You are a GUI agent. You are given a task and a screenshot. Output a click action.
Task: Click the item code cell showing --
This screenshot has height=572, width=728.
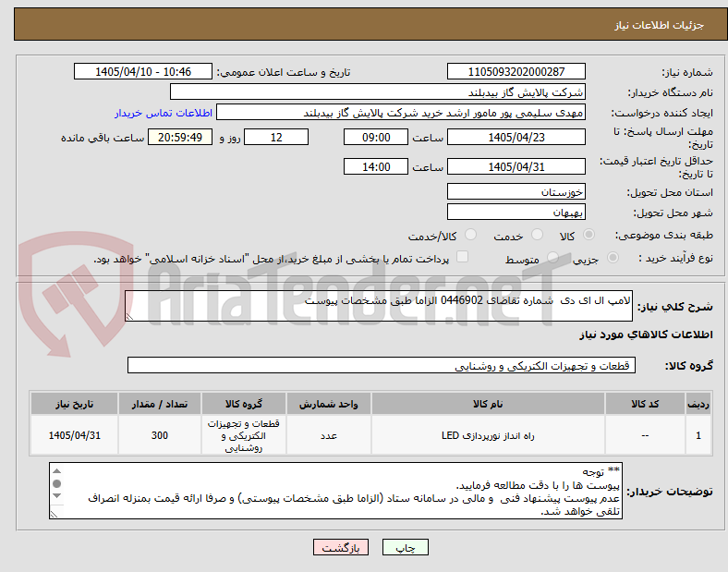(645, 435)
